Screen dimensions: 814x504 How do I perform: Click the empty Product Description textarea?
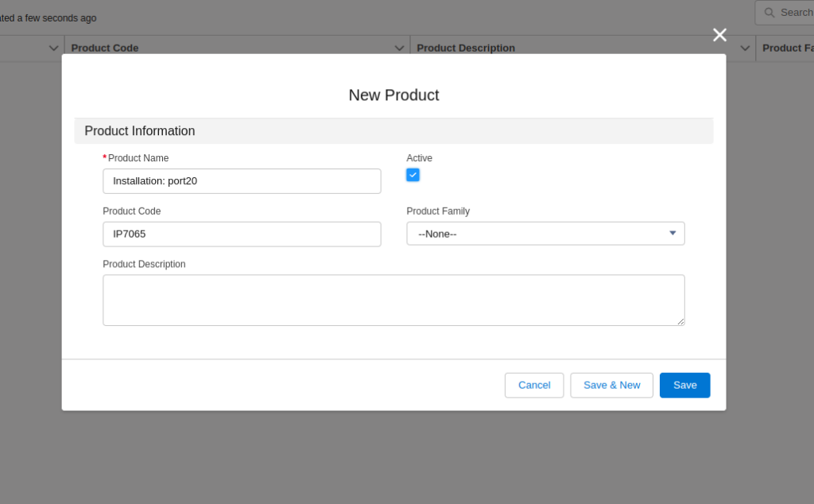[393, 300]
